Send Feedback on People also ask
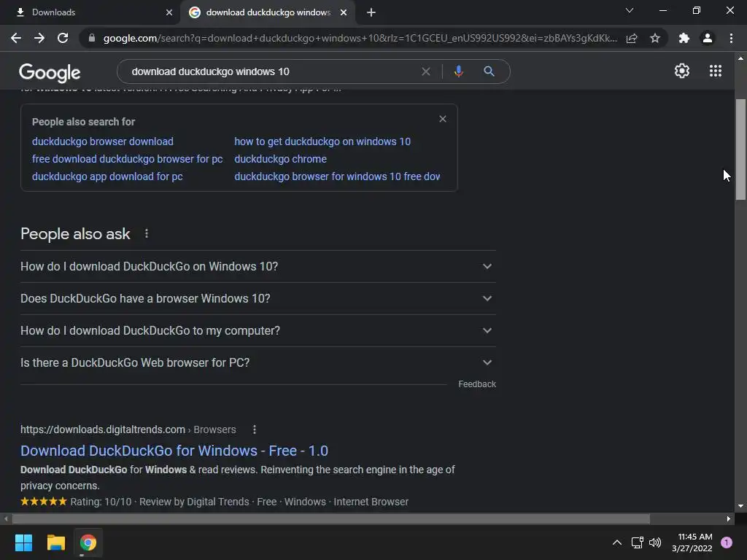The image size is (747, 560). click(x=477, y=384)
